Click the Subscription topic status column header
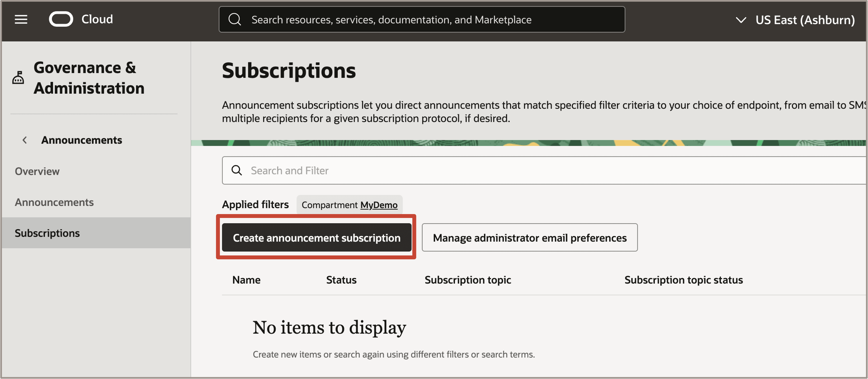 click(683, 280)
